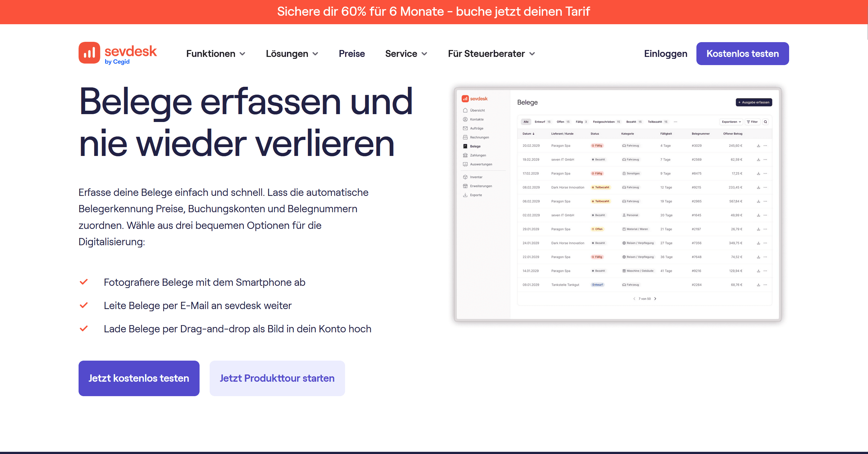Image resolution: width=868 pixels, height=454 pixels.
Task: Switch to the Bezahlt tab
Action: click(x=634, y=122)
